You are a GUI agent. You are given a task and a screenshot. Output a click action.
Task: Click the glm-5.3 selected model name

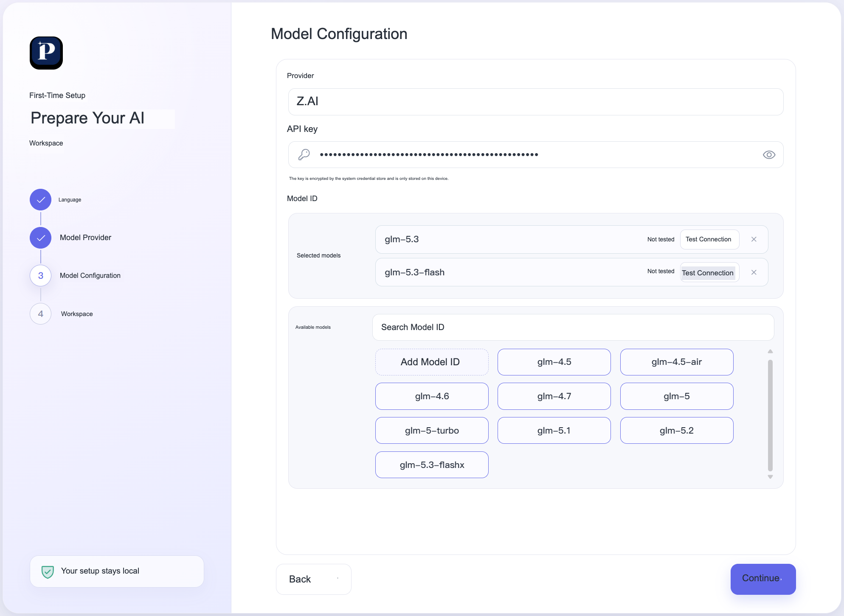pos(402,239)
